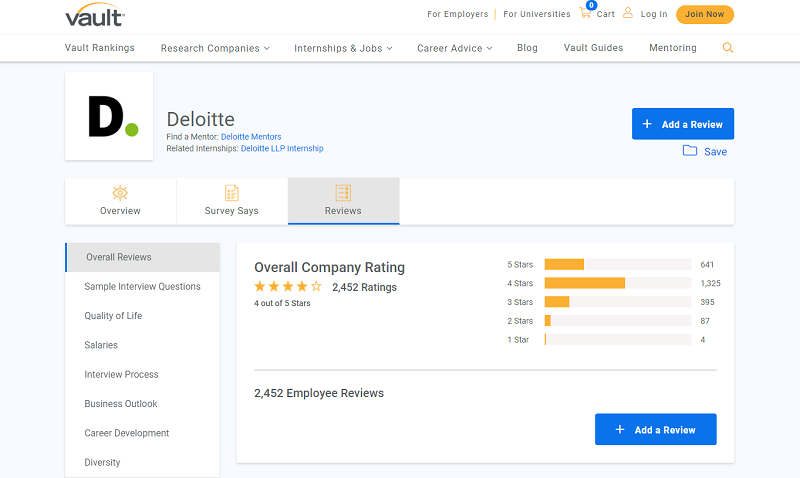This screenshot has height=478, width=800.
Task: Click the 5 Stars rating bar
Action: (618, 264)
